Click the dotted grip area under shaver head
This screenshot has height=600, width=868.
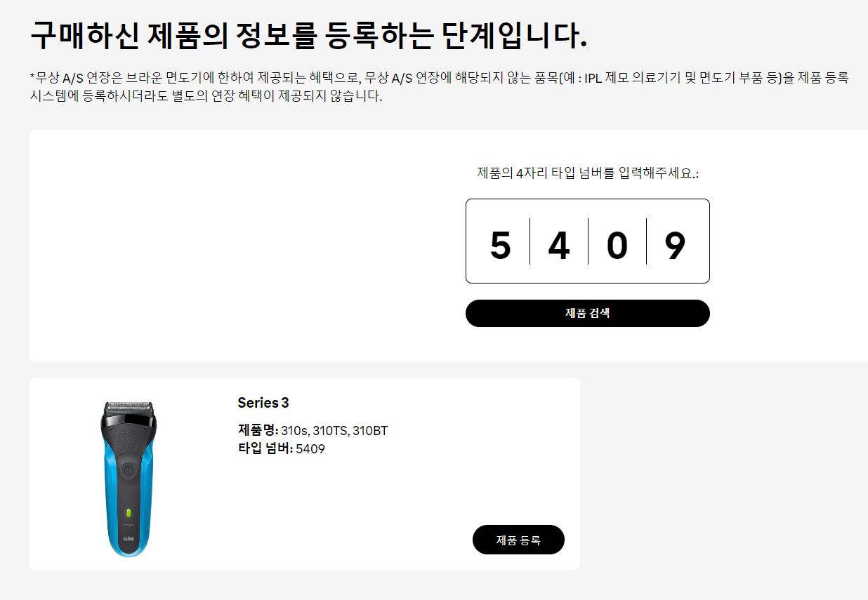click(128, 439)
